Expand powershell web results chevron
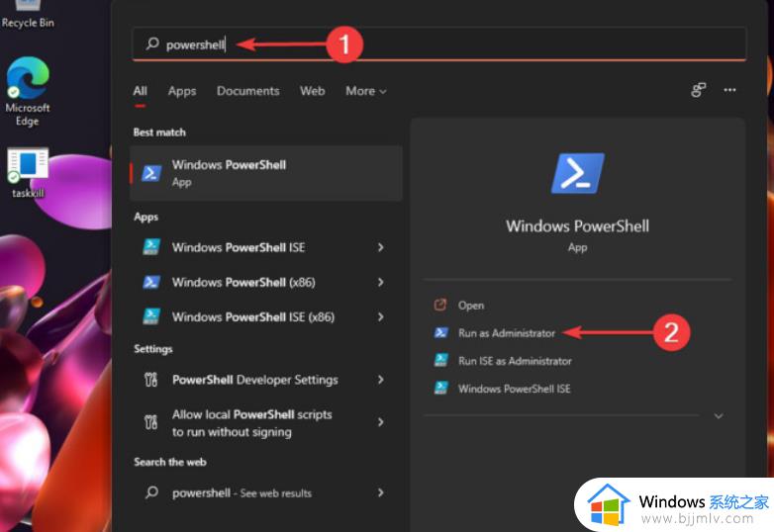 pos(381,492)
